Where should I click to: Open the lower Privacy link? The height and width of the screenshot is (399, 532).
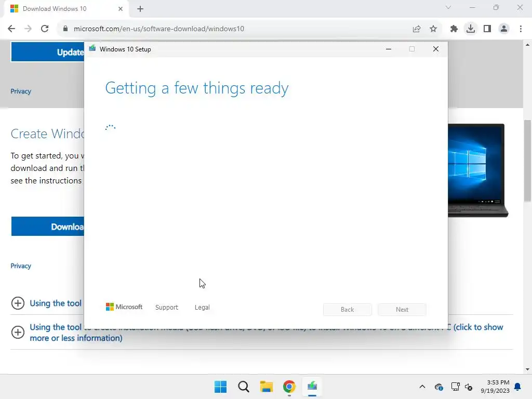(21, 265)
